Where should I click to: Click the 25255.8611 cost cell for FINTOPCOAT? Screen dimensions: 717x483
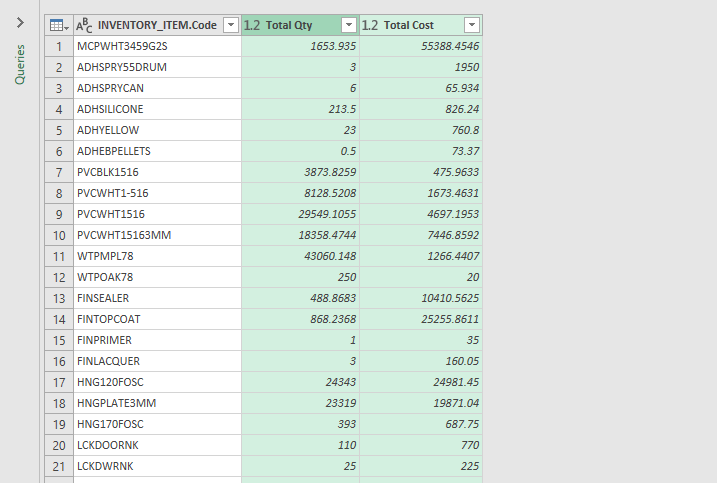[420, 319]
